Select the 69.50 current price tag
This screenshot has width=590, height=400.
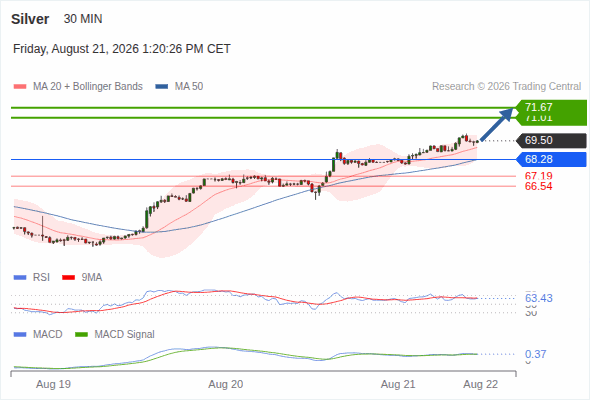551,141
